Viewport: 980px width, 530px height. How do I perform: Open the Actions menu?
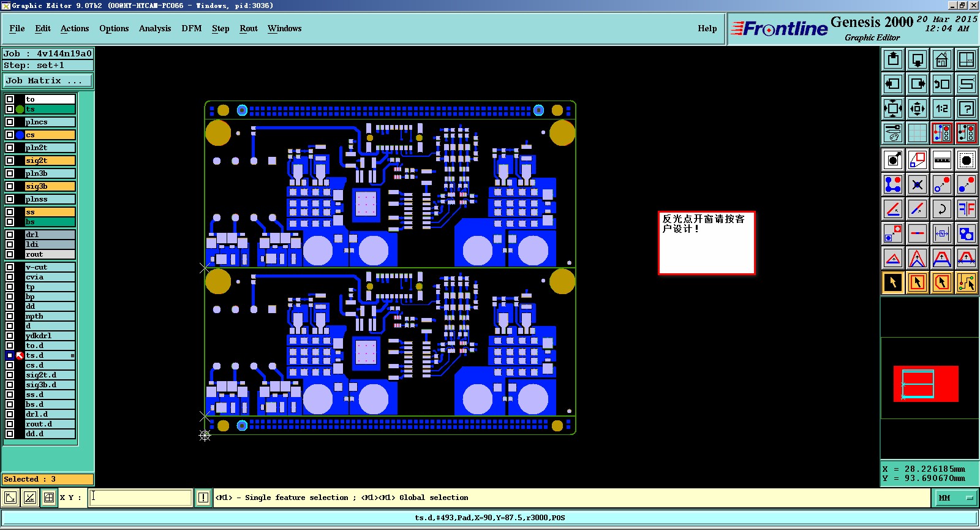pyautogui.click(x=75, y=28)
